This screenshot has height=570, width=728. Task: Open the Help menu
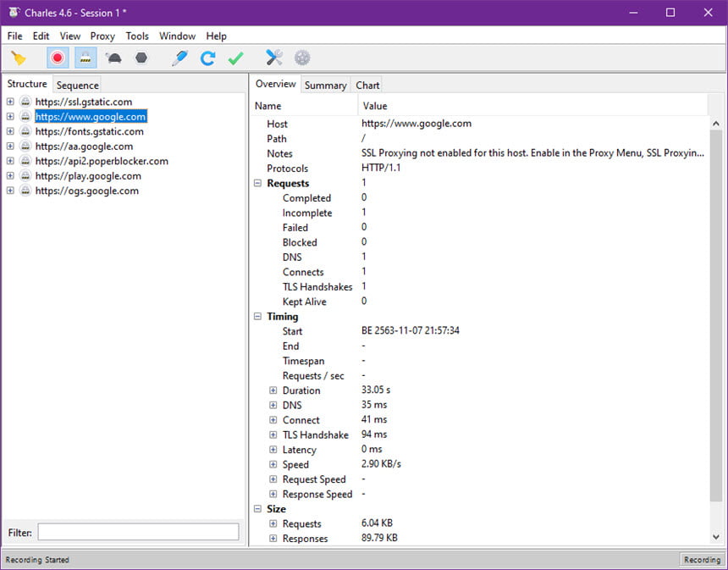[217, 36]
